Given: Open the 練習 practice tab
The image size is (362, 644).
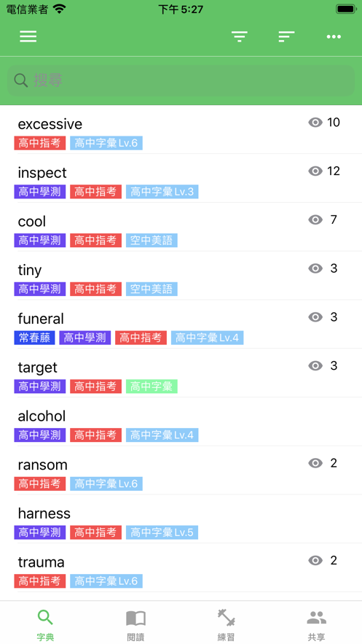Looking at the screenshot, I should click(x=226, y=625).
